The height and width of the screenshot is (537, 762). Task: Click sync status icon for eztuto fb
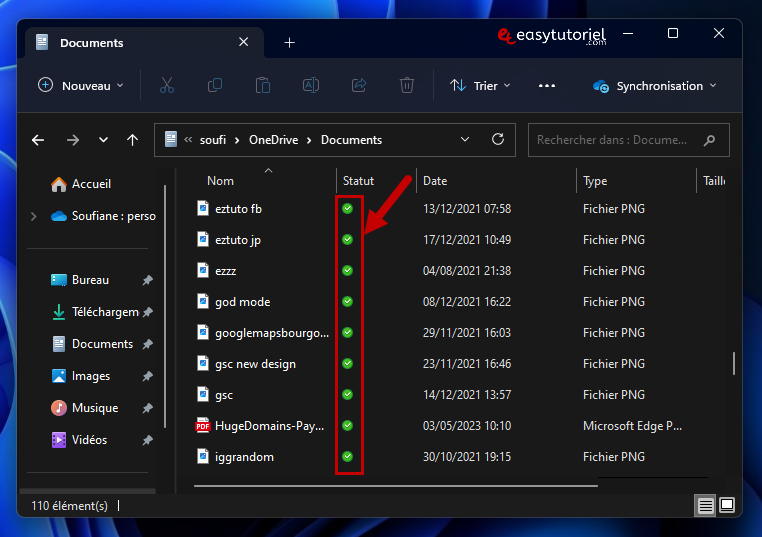coord(347,209)
